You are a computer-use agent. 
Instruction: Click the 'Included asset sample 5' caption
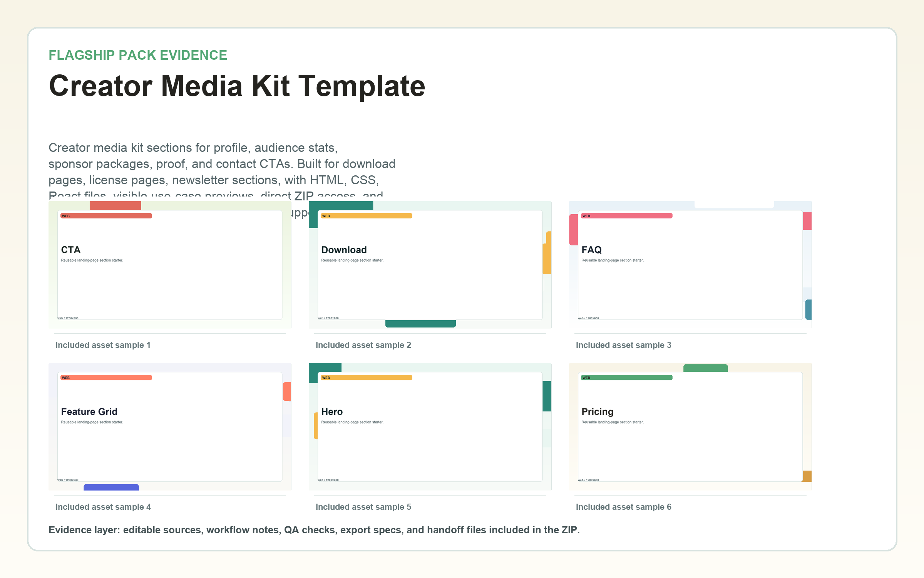tap(363, 507)
